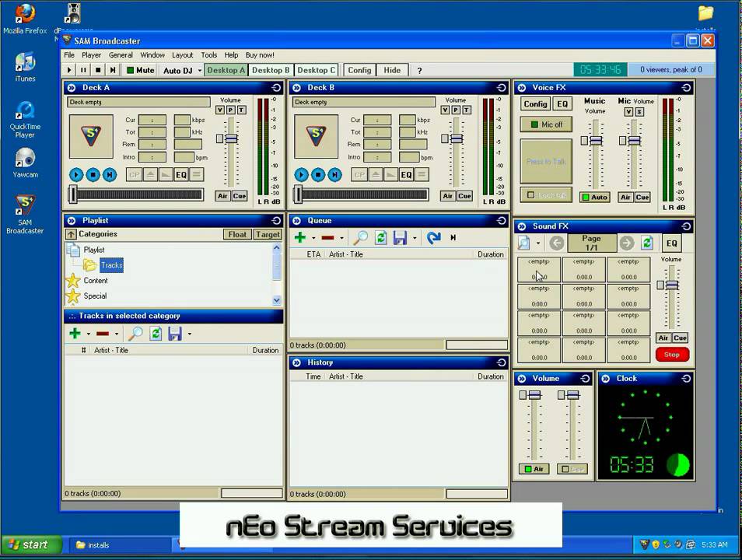Toggle Air in the Volume panel
The height and width of the screenshot is (560, 742).
(534, 469)
